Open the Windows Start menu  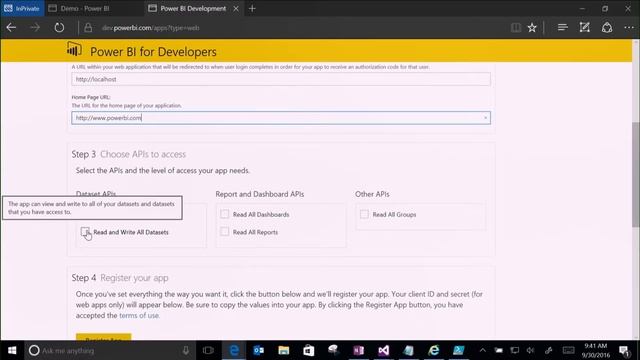point(12,350)
